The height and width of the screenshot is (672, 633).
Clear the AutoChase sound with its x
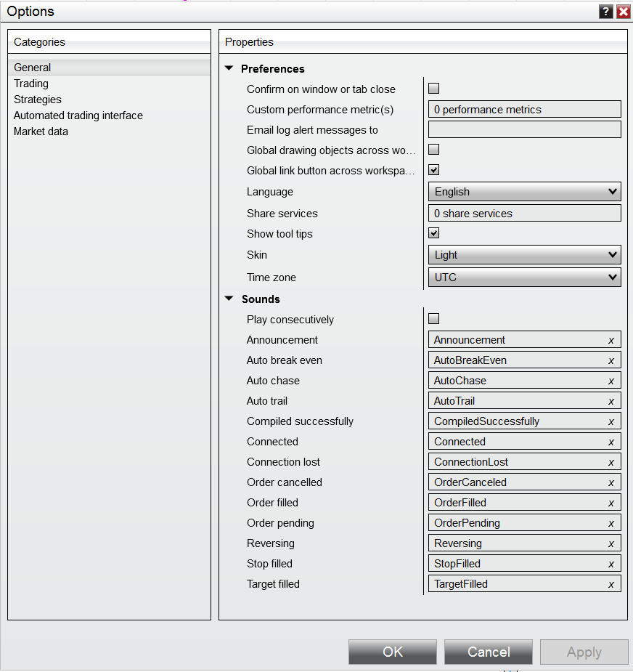click(x=611, y=381)
